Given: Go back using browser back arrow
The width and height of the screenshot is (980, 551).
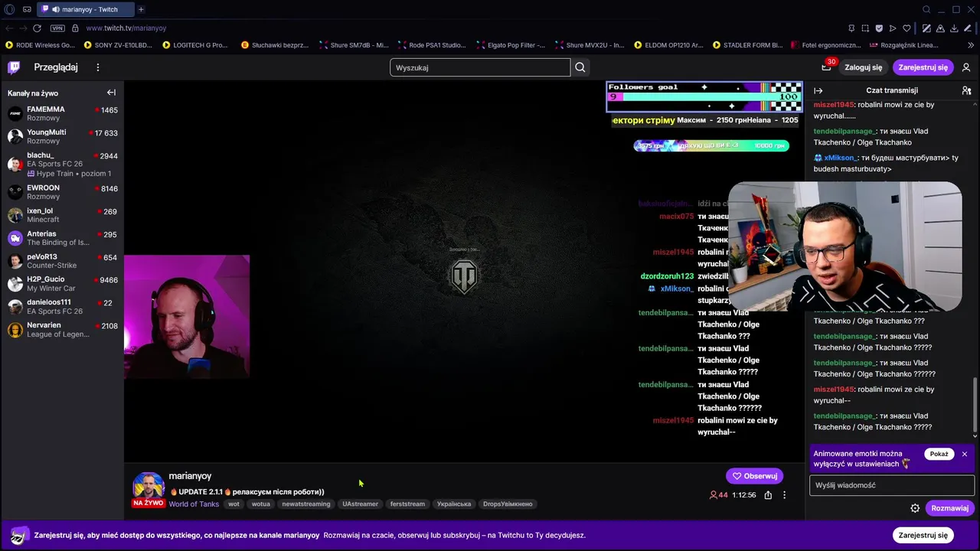Looking at the screenshot, I should click(x=9, y=28).
